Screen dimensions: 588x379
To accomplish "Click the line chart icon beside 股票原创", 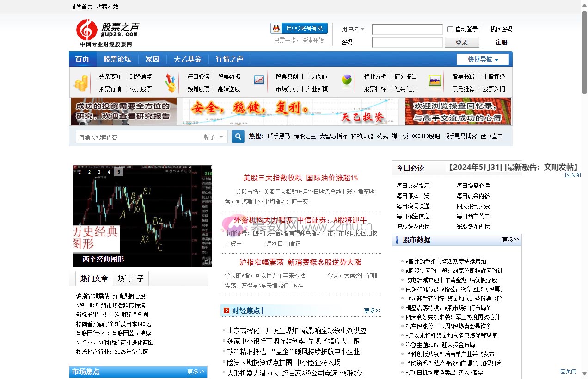I will point(259,80).
